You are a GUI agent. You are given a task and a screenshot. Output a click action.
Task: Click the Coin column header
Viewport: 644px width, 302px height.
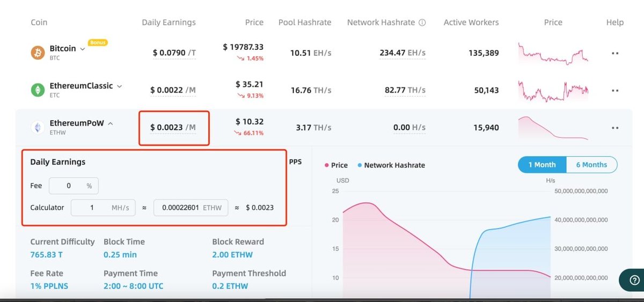(39, 23)
